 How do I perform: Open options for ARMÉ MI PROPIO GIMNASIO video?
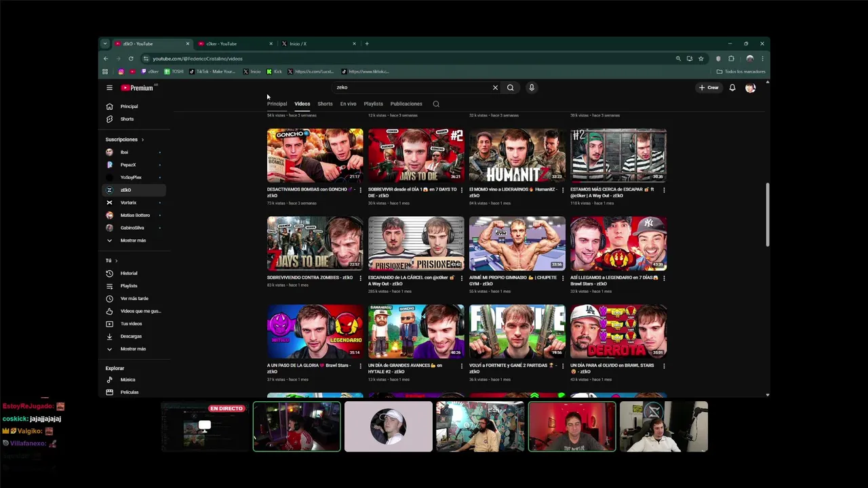coord(562,278)
